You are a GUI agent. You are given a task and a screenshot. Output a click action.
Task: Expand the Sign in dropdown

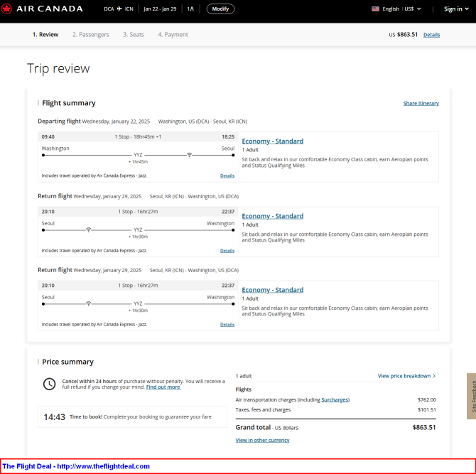click(456, 9)
